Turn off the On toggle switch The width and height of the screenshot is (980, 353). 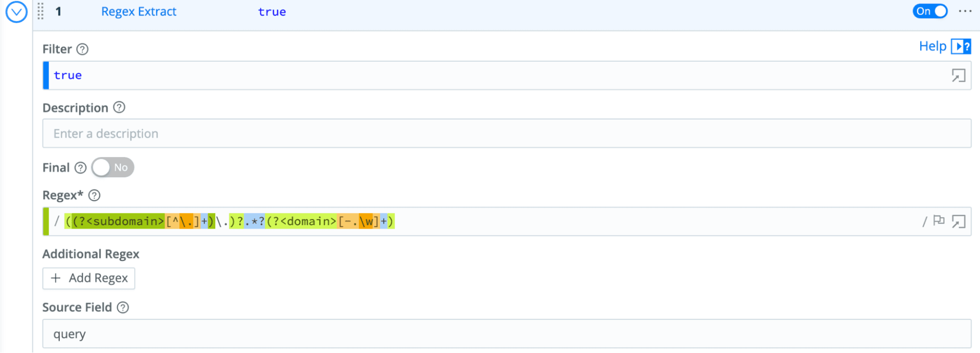(930, 11)
